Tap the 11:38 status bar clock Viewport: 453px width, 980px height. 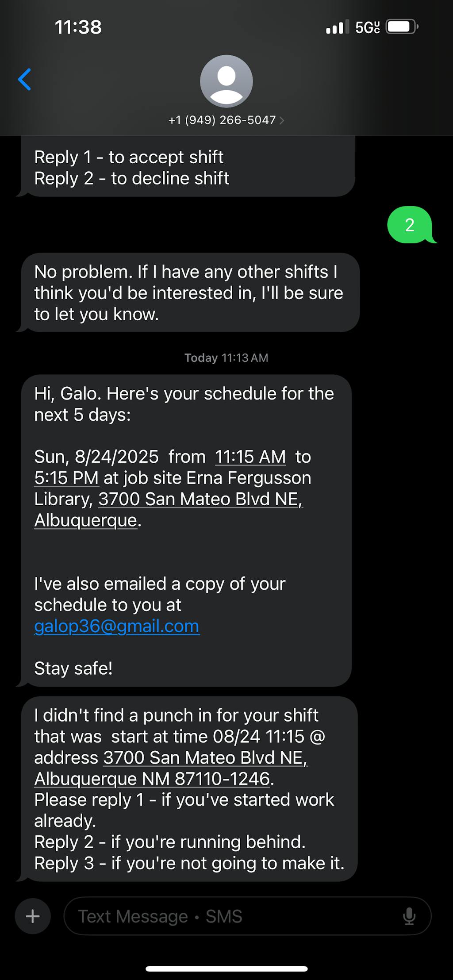pos(78,27)
